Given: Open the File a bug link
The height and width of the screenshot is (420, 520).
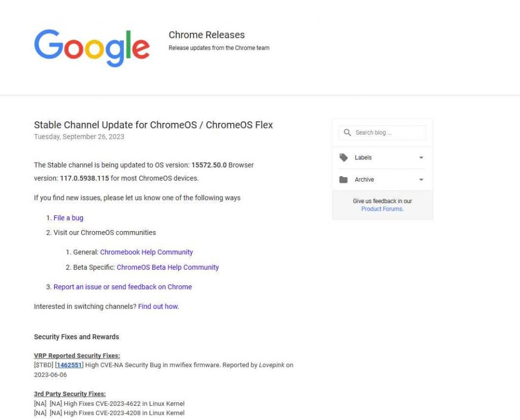Looking at the screenshot, I should (69, 218).
